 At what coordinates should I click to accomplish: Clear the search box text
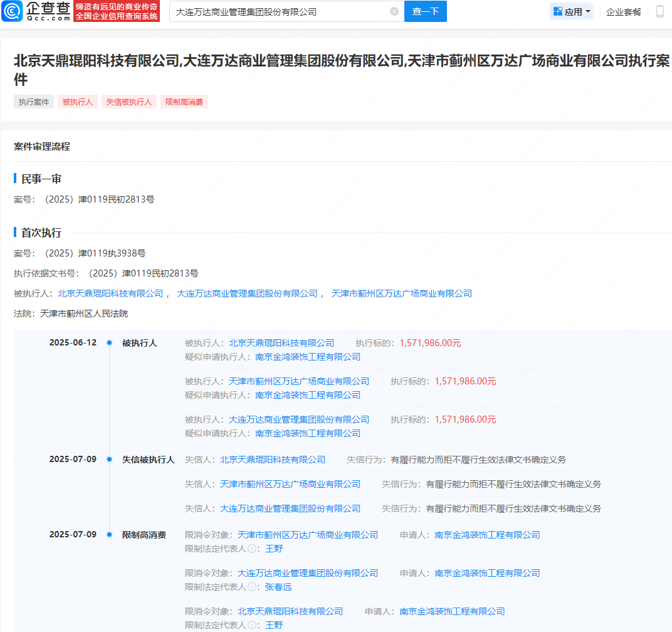pyautogui.click(x=394, y=11)
